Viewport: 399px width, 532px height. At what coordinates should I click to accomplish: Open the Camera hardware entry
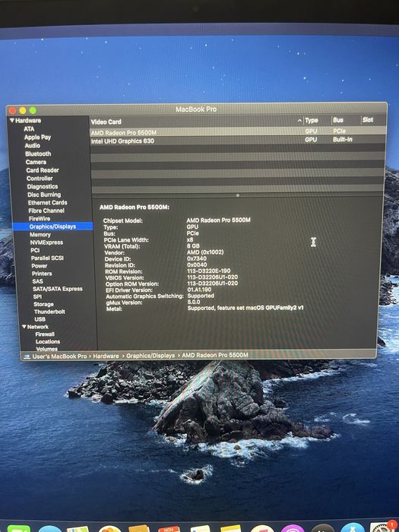36,162
